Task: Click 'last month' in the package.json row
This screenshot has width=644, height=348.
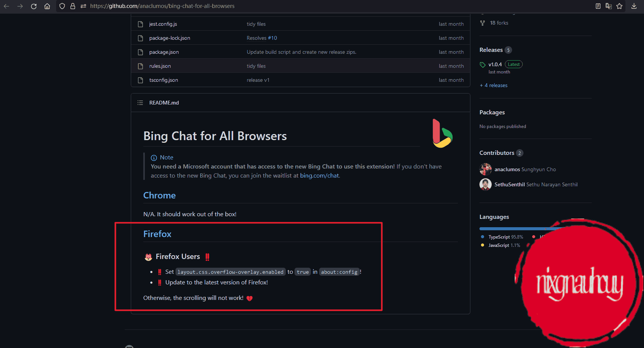Action: [451, 52]
